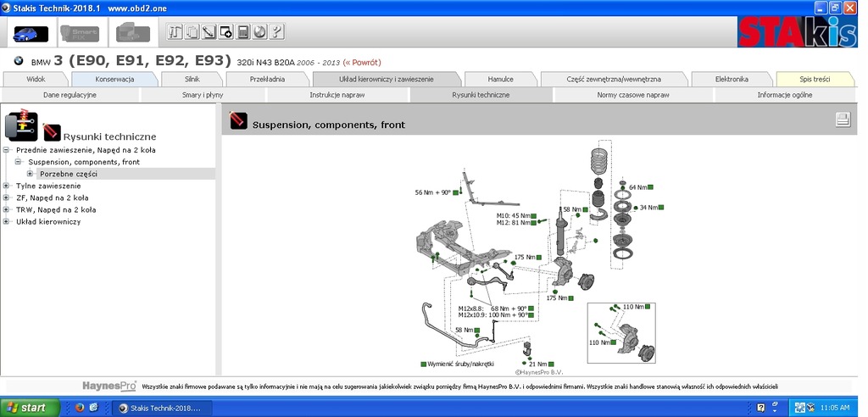Expand the Układ kierowniczy tree node
The height and width of the screenshot is (417, 868).
6,221
